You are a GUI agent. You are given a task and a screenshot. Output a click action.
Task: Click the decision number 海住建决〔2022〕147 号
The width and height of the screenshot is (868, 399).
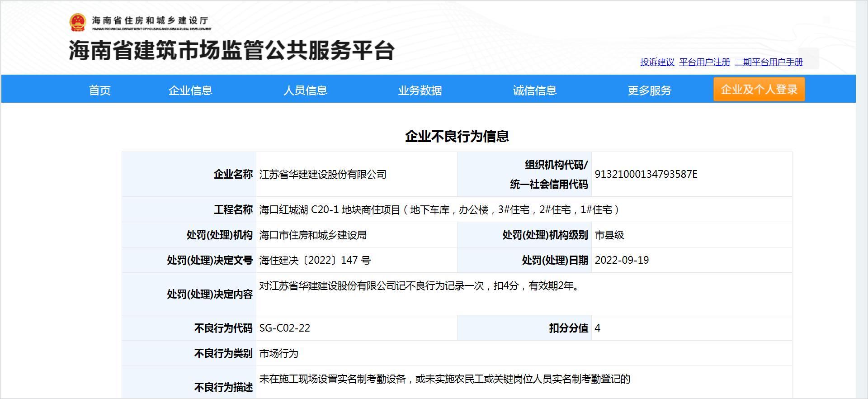(315, 261)
